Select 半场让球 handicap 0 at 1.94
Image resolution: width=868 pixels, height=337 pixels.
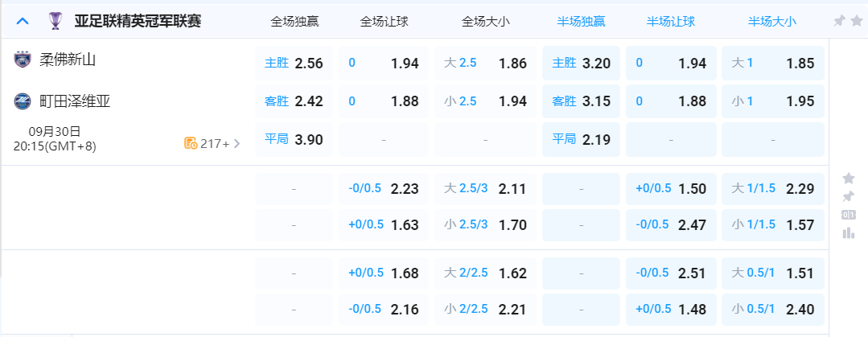pyautogui.click(x=672, y=63)
